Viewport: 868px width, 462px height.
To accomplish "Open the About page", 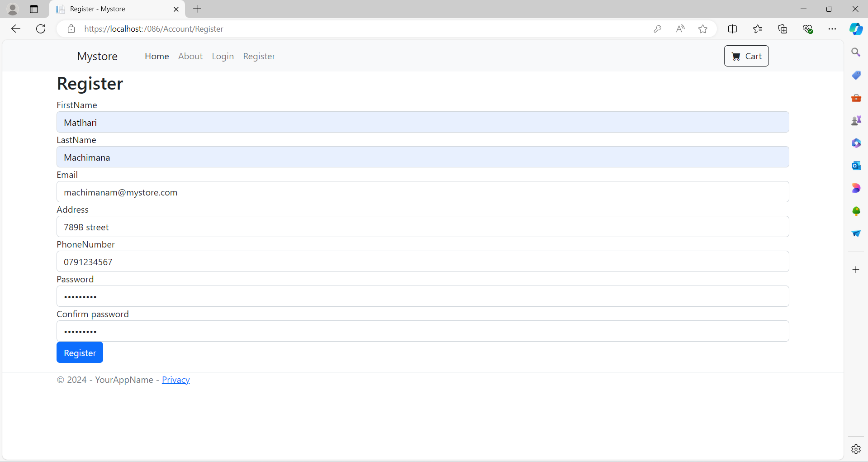I will click(x=190, y=56).
